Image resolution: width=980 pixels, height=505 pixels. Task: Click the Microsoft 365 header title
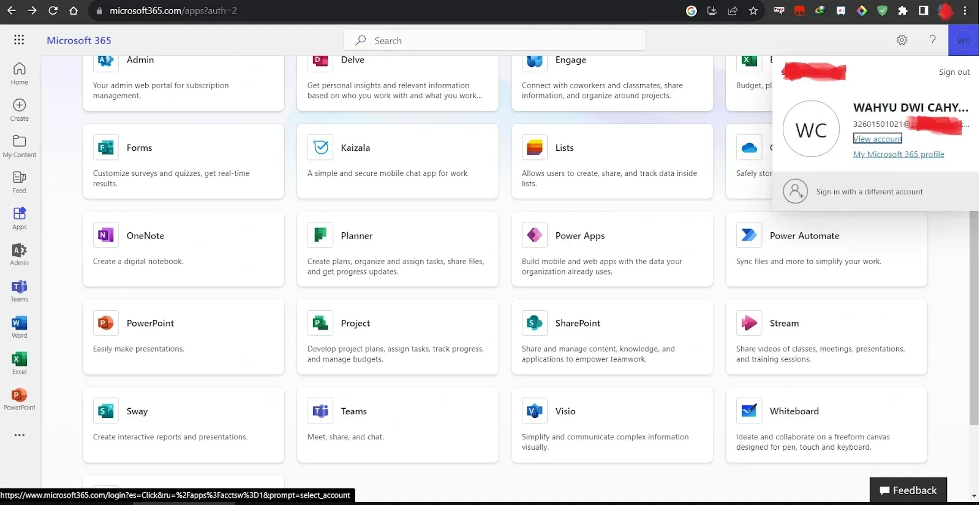click(79, 40)
